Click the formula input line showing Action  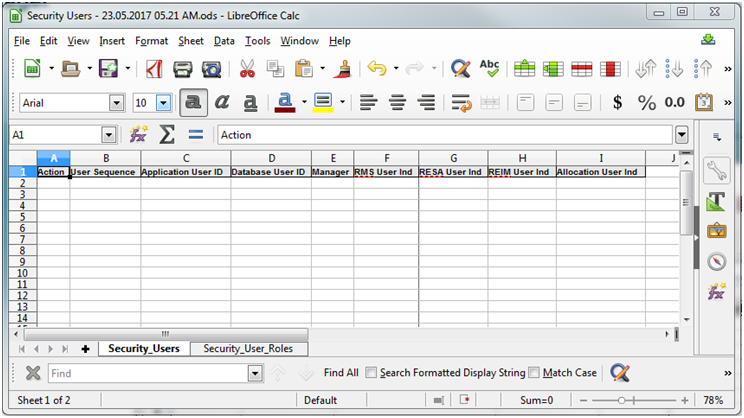click(445, 135)
